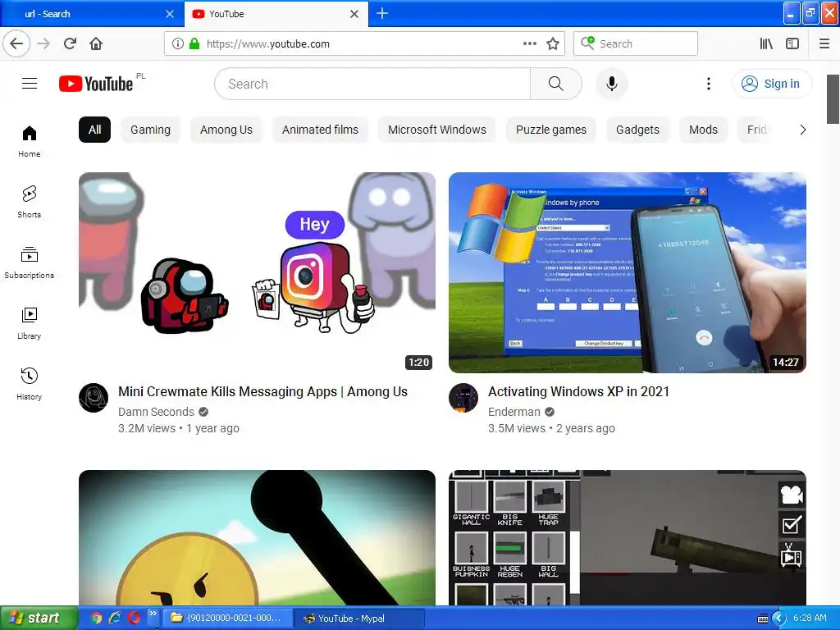
Task: Select the Gaming filter chip
Action: (x=151, y=130)
